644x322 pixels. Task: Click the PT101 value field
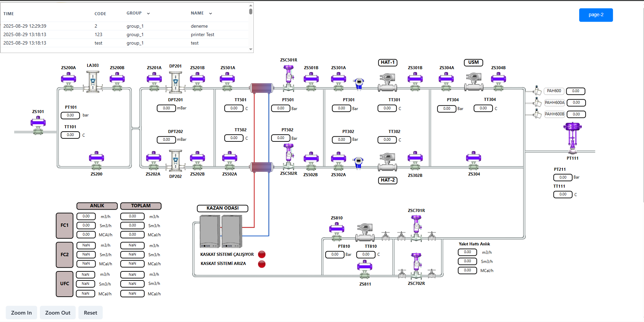[x=70, y=115]
